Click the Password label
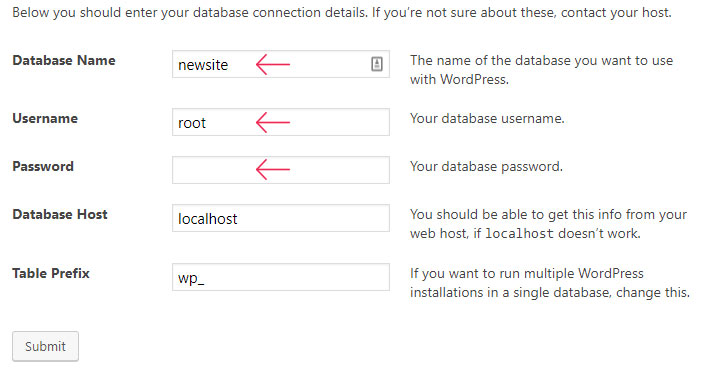The image size is (710, 368). tap(43, 166)
